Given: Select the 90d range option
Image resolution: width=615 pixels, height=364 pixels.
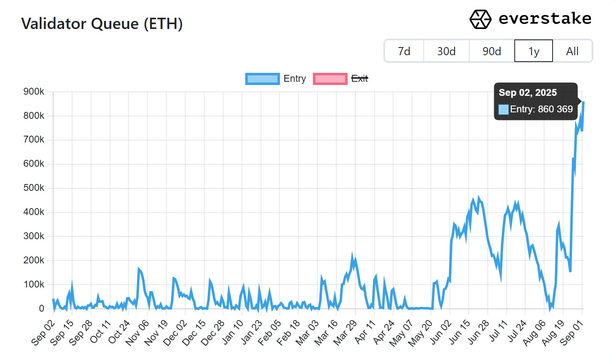Looking at the screenshot, I should click(x=491, y=51).
